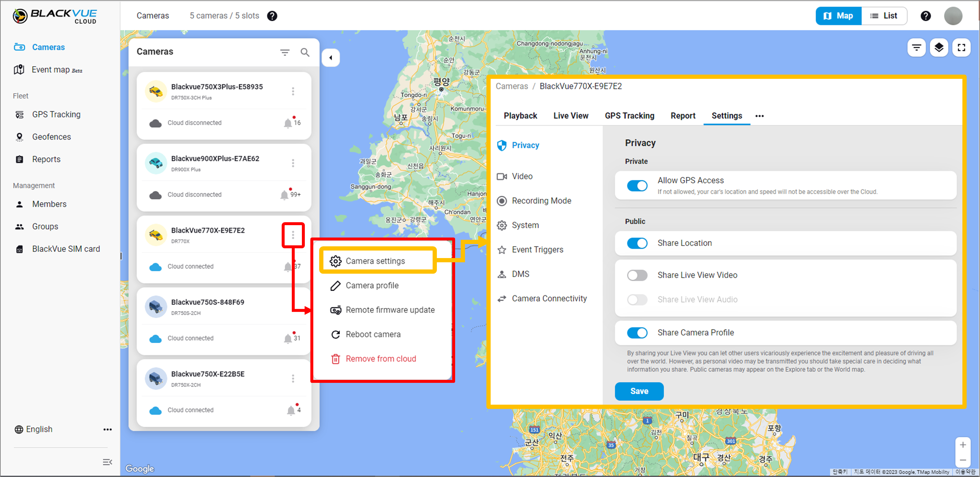
Task: Toggle Share Live View Audio
Action: (637, 299)
